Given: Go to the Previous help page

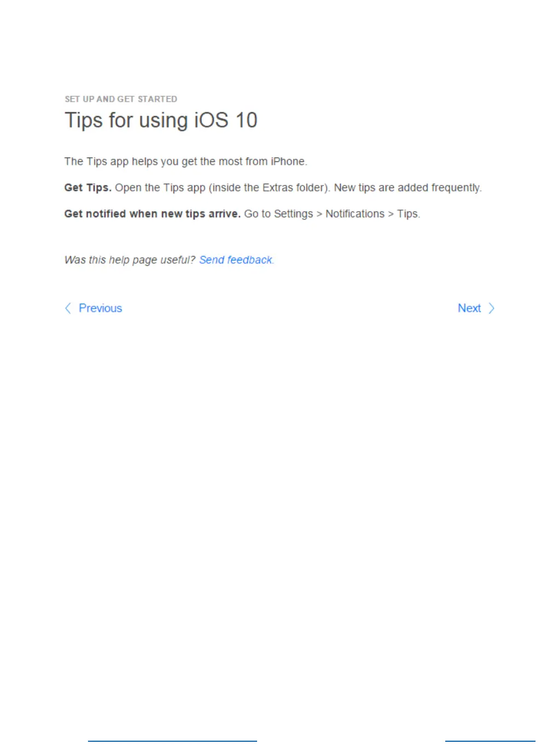Looking at the screenshot, I should (x=100, y=309).
